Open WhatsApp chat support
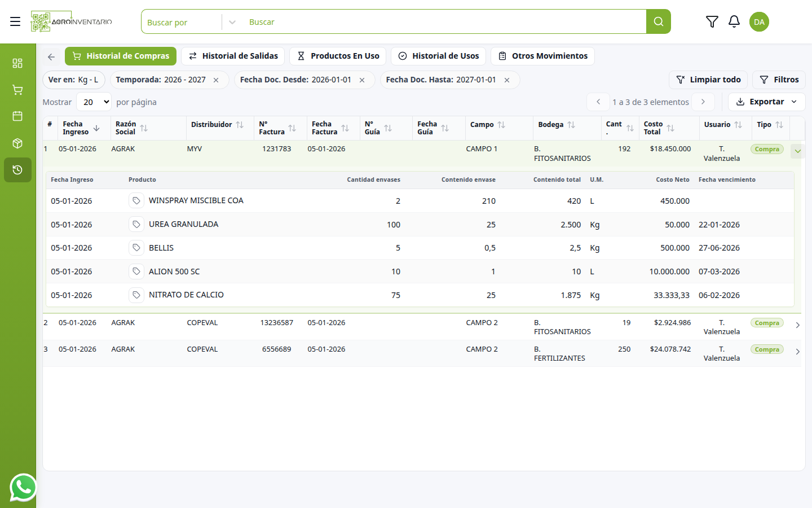Screen dimensions: 812x508 23,487
